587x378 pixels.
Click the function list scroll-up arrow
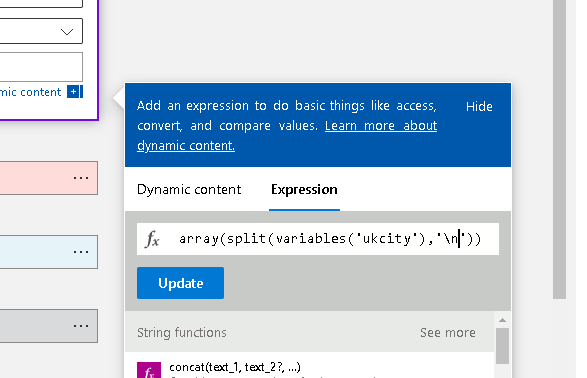502,320
